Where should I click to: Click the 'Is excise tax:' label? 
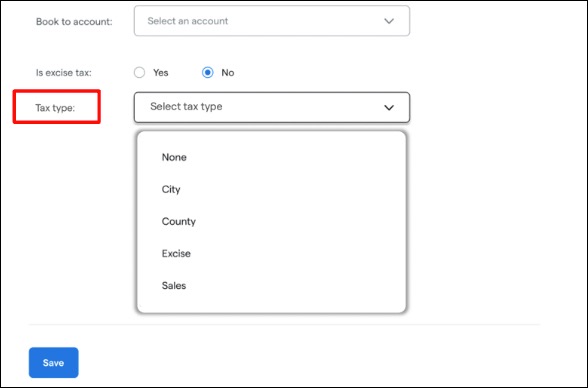point(64,73)
